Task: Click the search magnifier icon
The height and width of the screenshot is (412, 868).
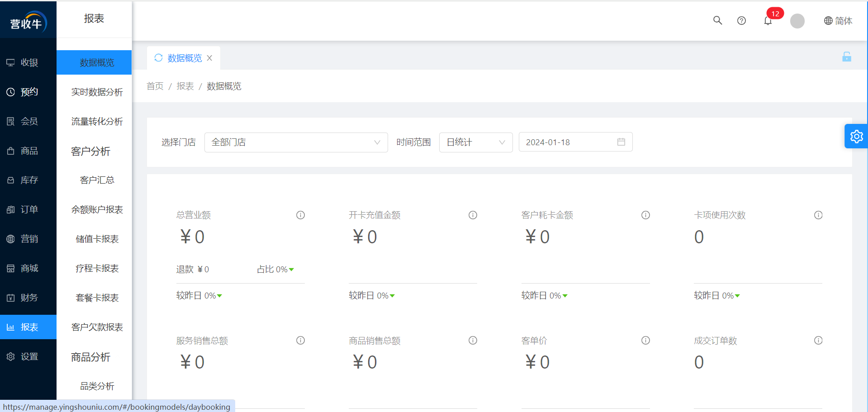Action: tap(717, 20)
